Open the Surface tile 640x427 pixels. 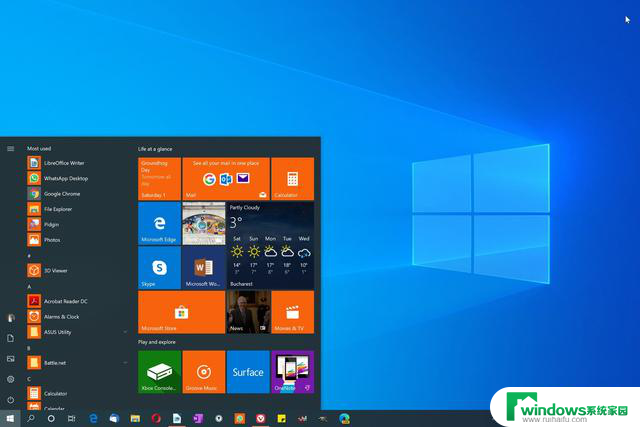point(248,372)
